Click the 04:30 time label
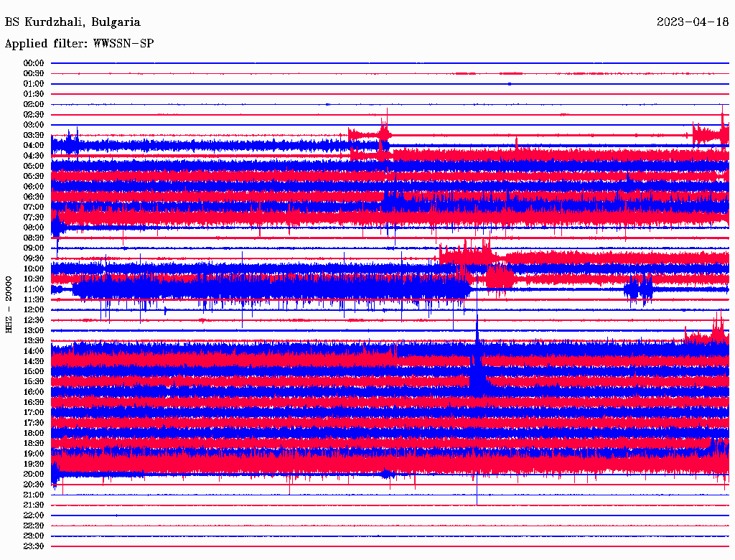This screenshot has width=735, height=560. pos(34,156)
